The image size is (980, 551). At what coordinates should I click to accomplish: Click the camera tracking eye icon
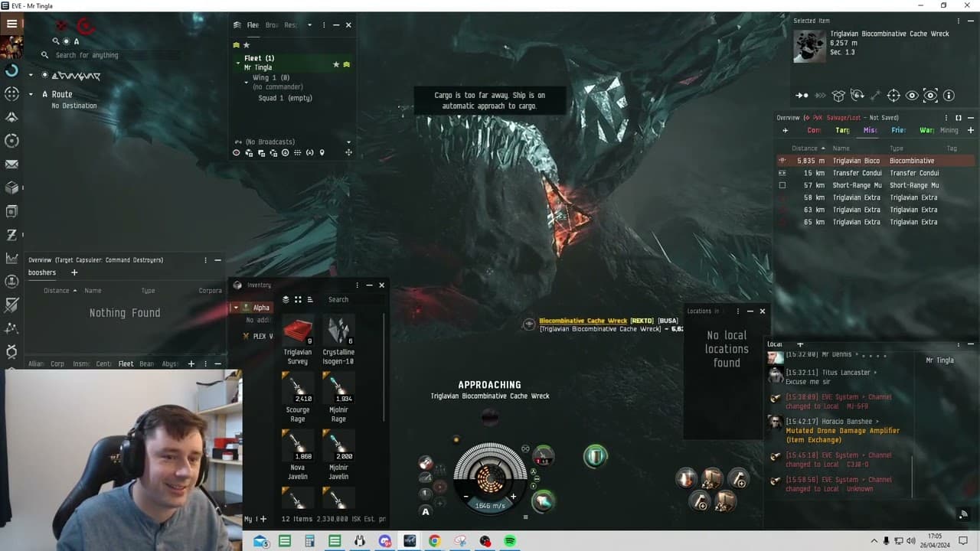[x=930, y=96]
